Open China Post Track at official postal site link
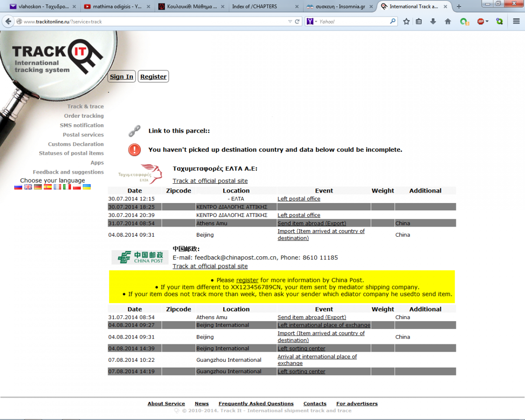The height and width of the screenshot is (420, 525). pos(210,266)
